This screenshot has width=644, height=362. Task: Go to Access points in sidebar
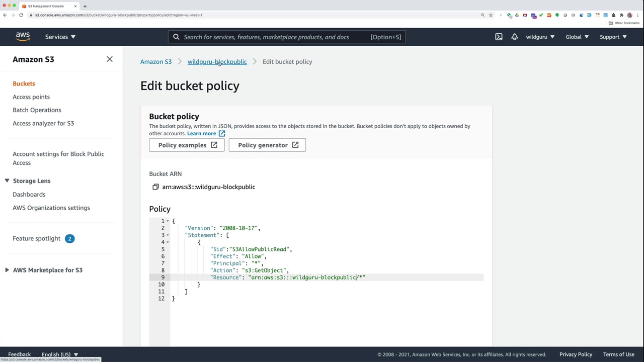(31, 97)
